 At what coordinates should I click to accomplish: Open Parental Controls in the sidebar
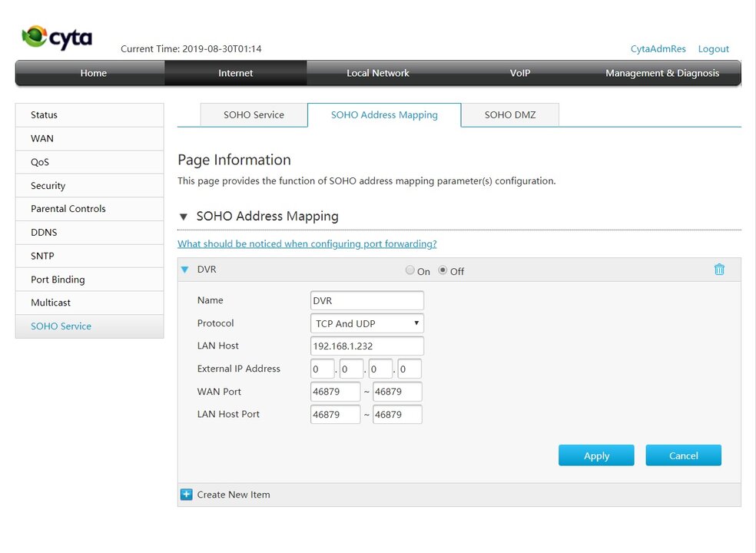[90, 209]
